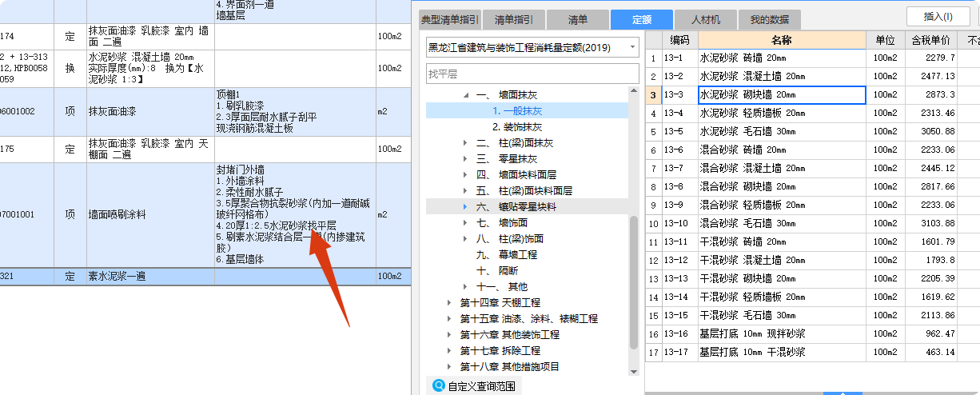This screenshot has height=395, width=980.
Task: Open the 我的数据 tab
Action: (x=769, y=19)
